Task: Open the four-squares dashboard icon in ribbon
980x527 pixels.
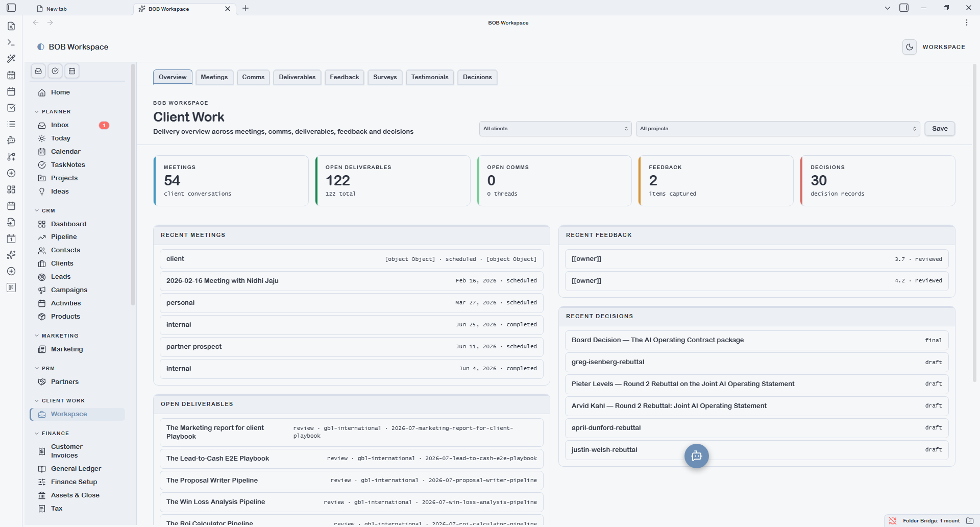Action: point(11,189)
